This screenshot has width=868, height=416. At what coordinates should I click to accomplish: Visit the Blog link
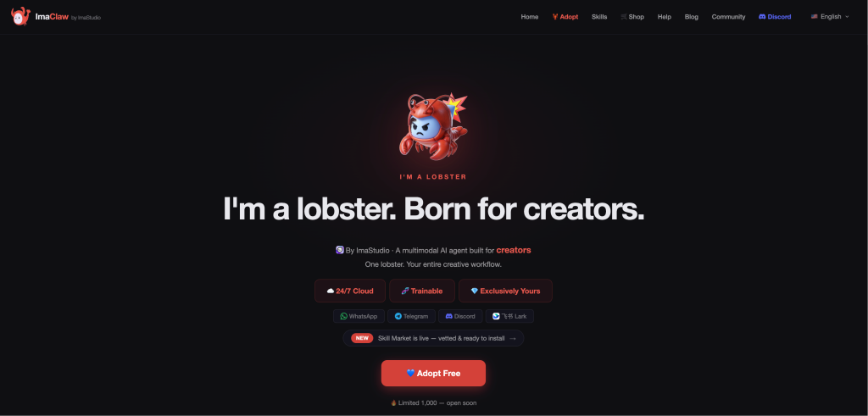coord(692,17)
